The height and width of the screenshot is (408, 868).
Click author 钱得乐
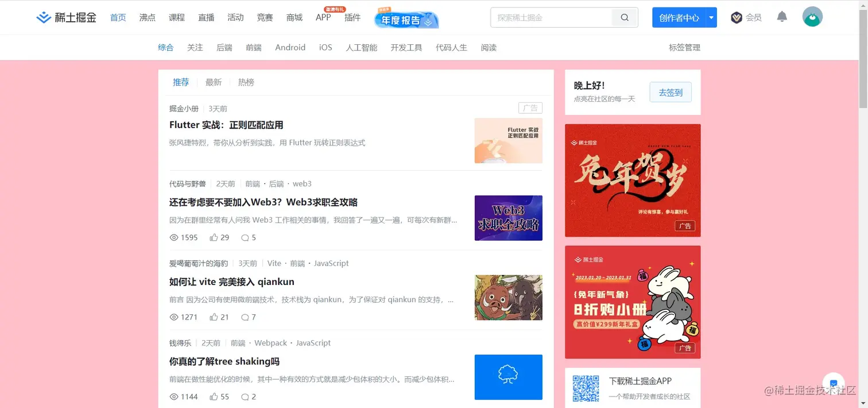click(x=180, y=343)
